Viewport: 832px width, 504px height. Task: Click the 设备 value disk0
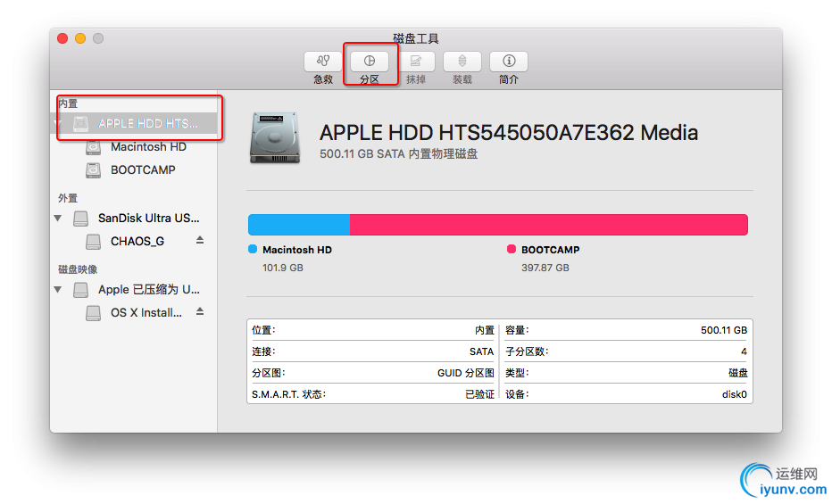(x=735, y=394)
